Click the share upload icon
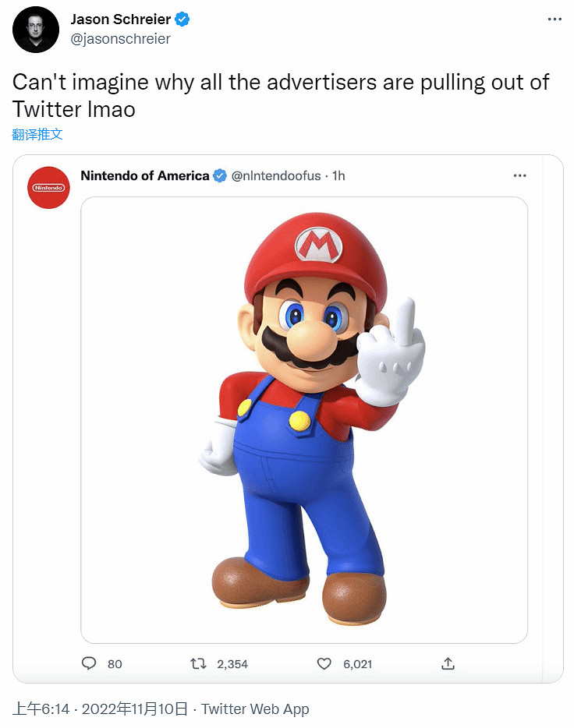The image size is (574, 728). click(448, 663)
